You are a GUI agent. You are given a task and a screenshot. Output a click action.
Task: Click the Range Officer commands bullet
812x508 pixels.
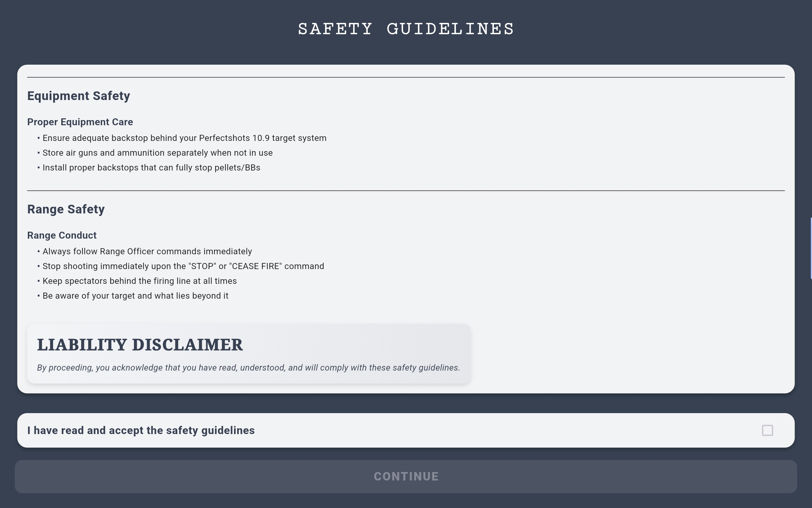tap(147, 252)
